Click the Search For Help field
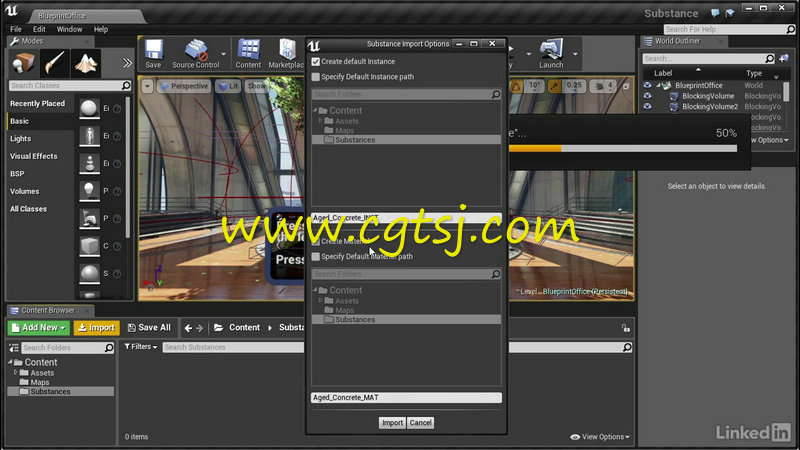Screen dimensions: 800x450 [729, 29]
